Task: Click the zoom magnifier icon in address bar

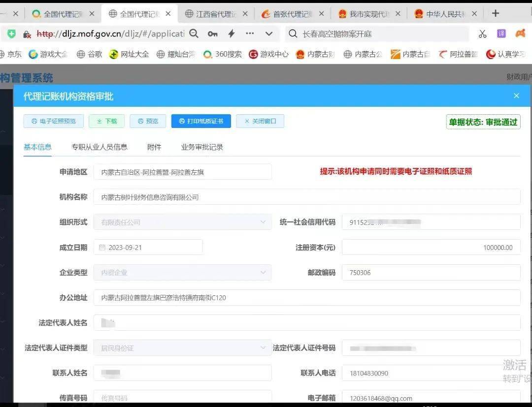Action: pos(194,33)
